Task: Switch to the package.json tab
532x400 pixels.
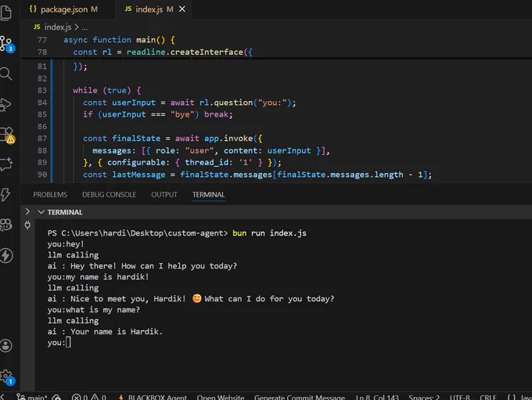Action: tap(69, 9)
